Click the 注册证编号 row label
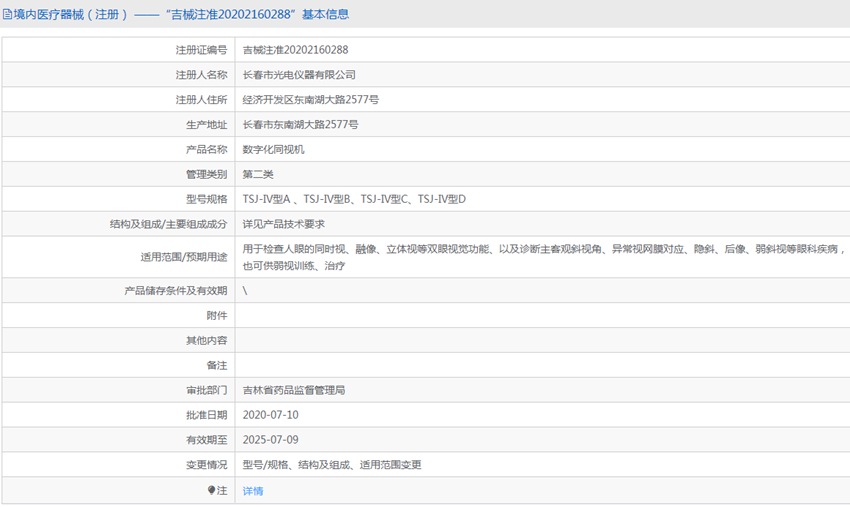Screen dimensions: 850x507 coord(201,49)
